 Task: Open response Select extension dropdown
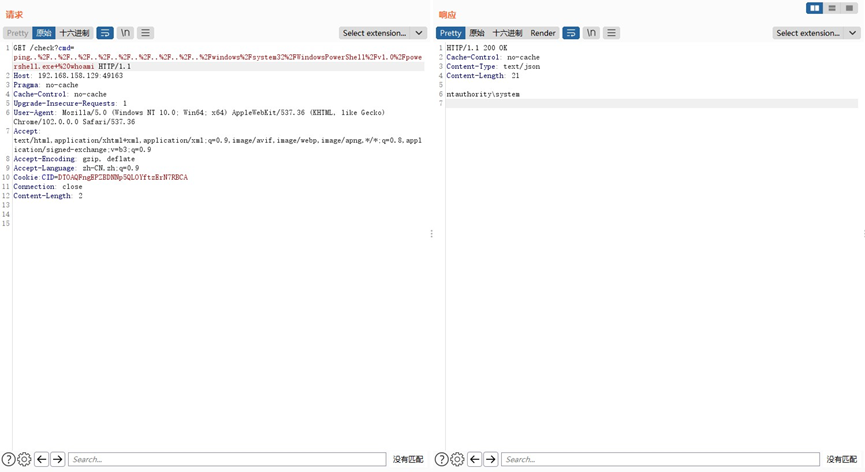pyautogui.click(x=816, y=33)
